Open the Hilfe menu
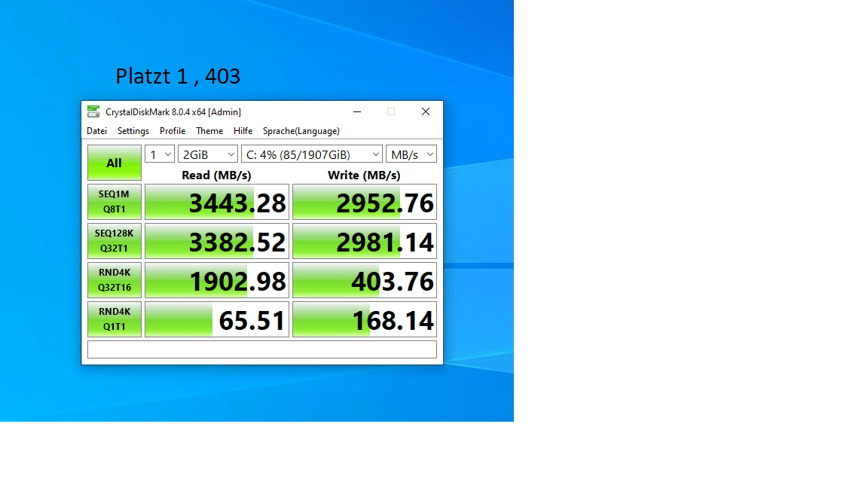 (243, 131)
